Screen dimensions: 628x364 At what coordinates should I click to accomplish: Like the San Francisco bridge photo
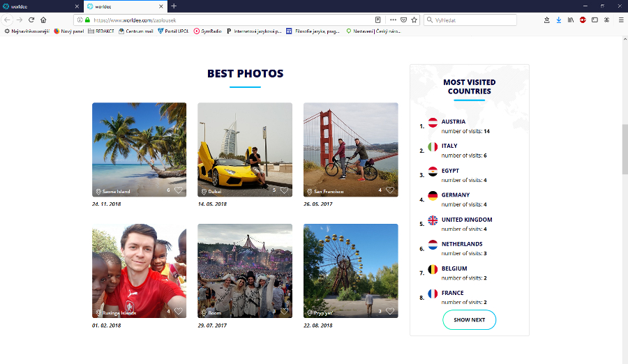click(390, 190)
